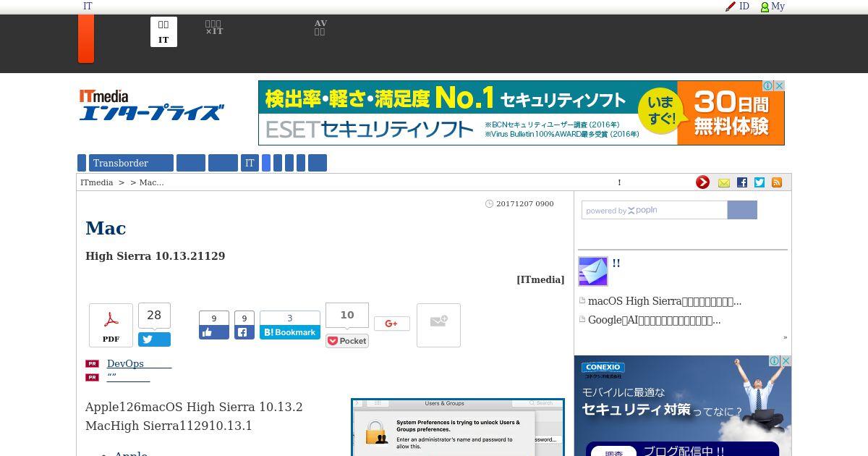The height and width of the screenshot is (456, 868).
Task: Click the popIn search submit button
Action: click(742, 210)
